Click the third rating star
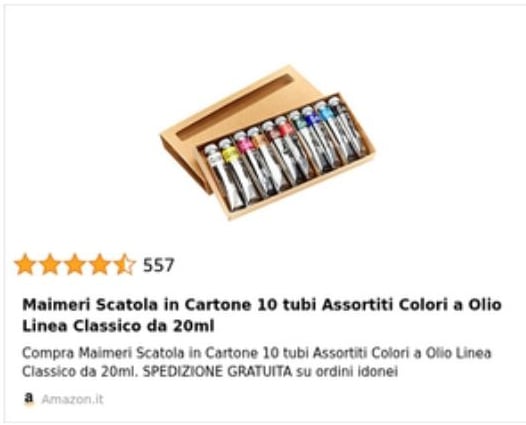 tap(75, 265)
